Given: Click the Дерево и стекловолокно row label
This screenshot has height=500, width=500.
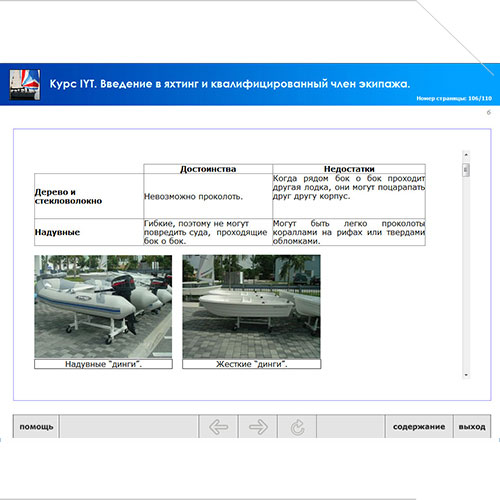Looking at the screenshot, I should coord(89,196).
